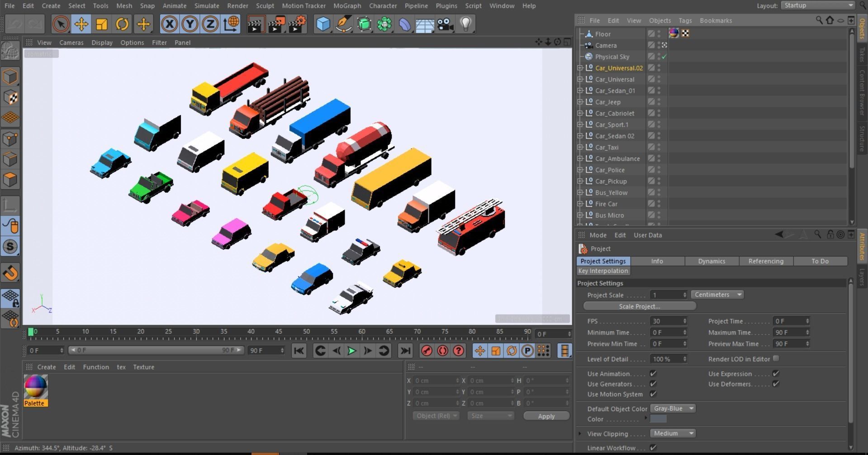Add an Array modeling object
Image resolution: width=868 pixels, height=455 pixels.
click(x=384, y=24)
